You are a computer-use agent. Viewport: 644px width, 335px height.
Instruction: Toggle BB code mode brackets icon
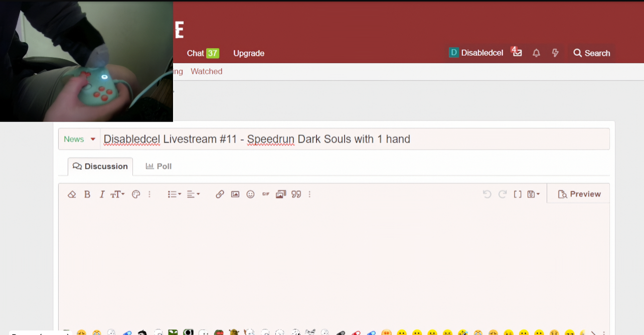coord(518,194)
